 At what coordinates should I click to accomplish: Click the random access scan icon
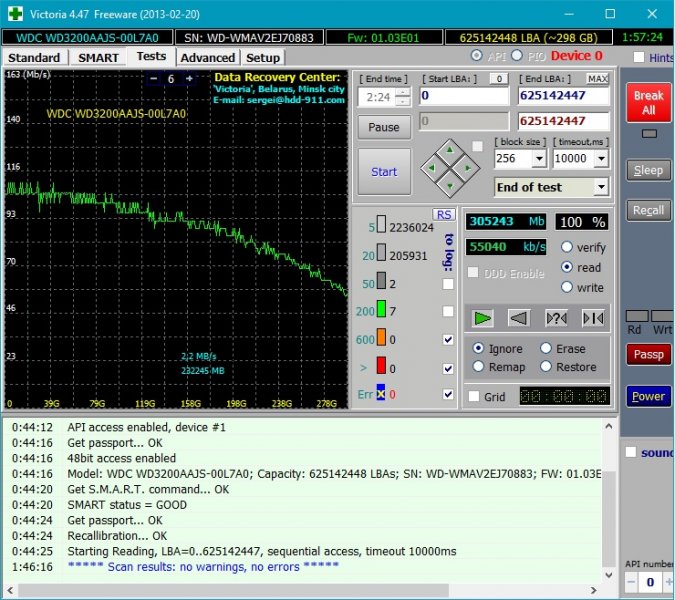pos(556,318)
